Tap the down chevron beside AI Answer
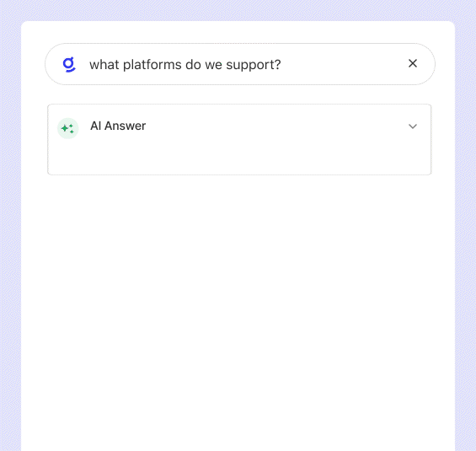 [x=413, y=126]
